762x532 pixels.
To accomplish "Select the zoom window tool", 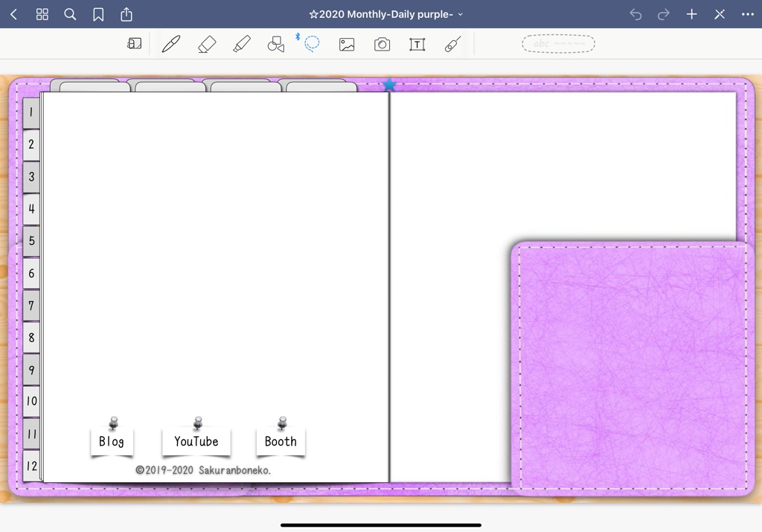I will click(x=134, y=44).
